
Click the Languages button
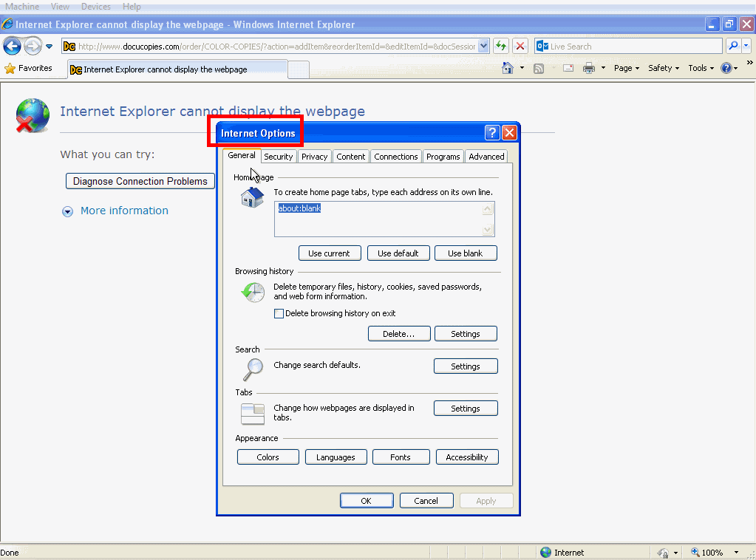(336, 457)
